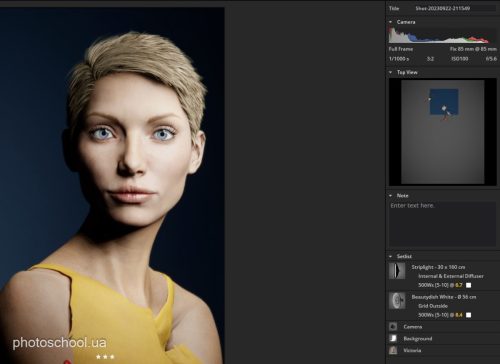
Task: Click the Striplight 500Ws power value 6.7
Action: click(x=459, y=285)
